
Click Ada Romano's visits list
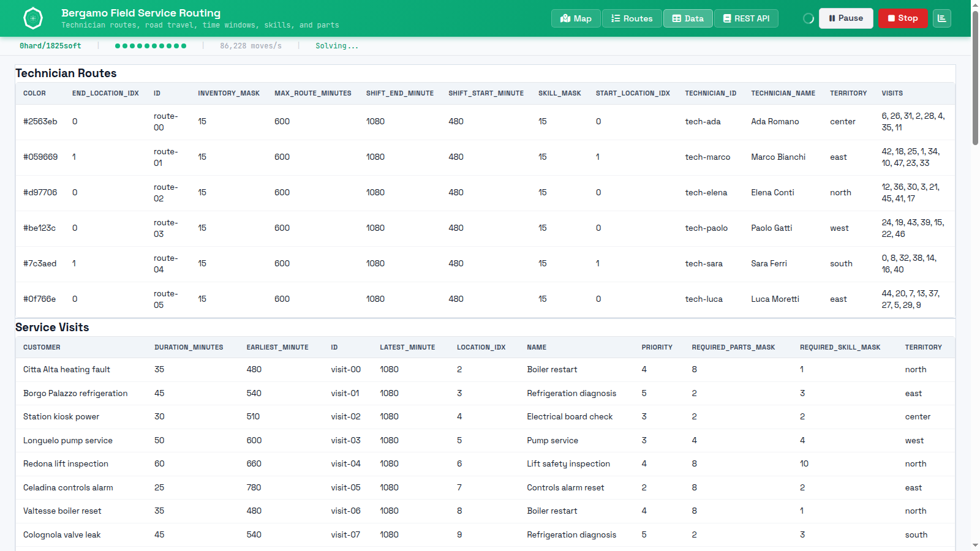[x=913, y=122]
